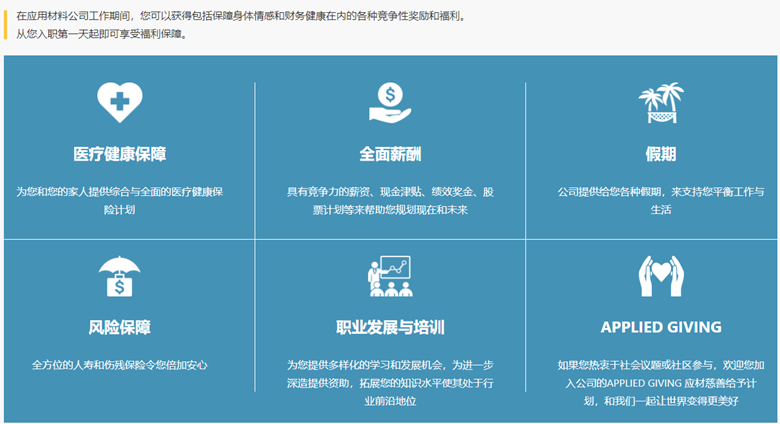Open the 医疗健康保障 heading

pyautogui.click(x=119, y=154)
